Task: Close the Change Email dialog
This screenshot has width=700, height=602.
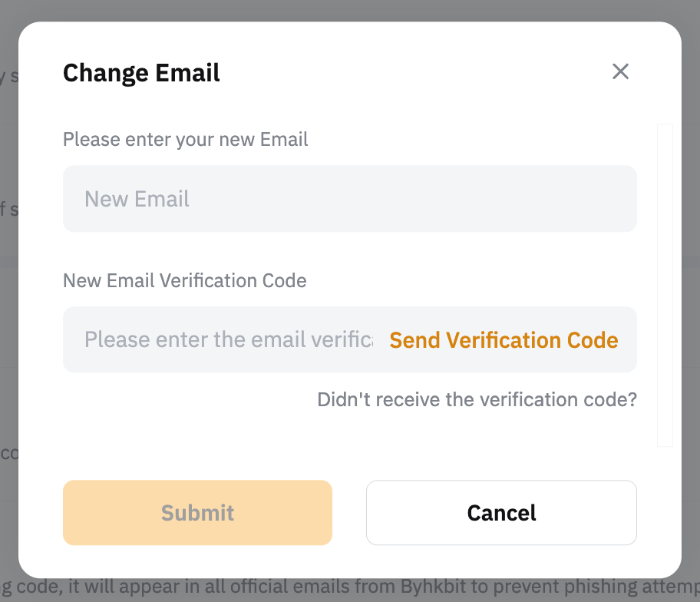Action: 620,72
